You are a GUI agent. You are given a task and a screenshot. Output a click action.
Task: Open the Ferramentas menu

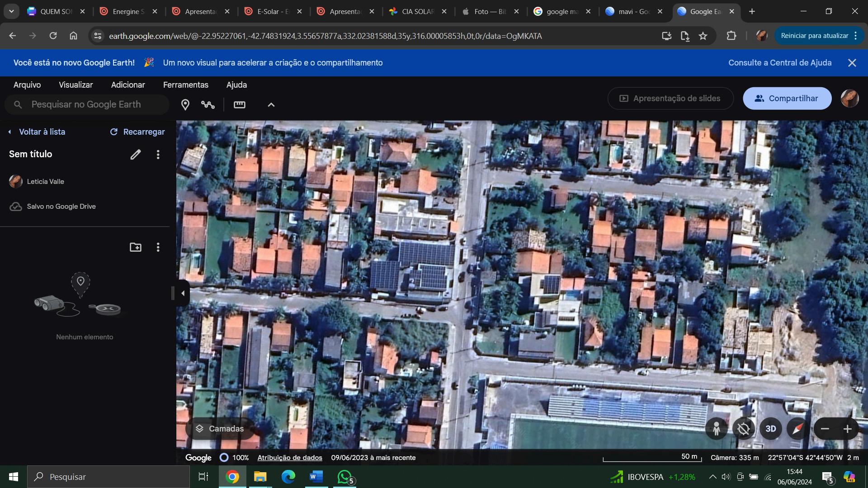click(x=185, y=85)
